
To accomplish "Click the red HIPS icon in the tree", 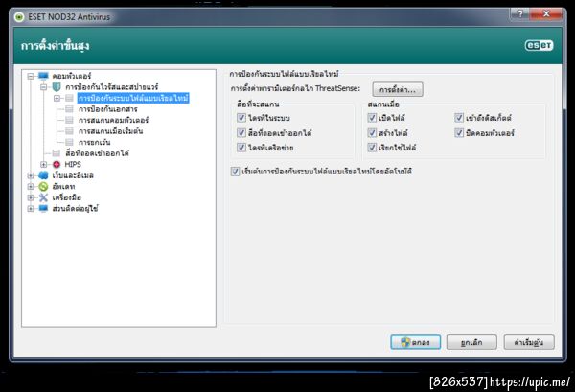I will click(57, 164).
